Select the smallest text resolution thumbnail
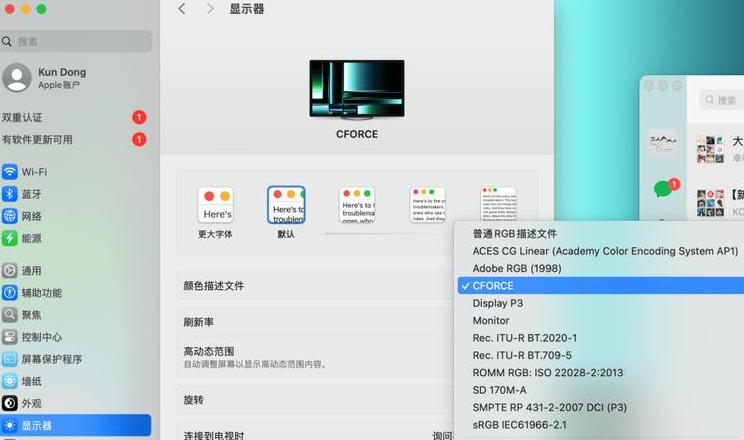The height and width of the screenshot is (440, 744). pyautogui.click(x=498, y=204)
